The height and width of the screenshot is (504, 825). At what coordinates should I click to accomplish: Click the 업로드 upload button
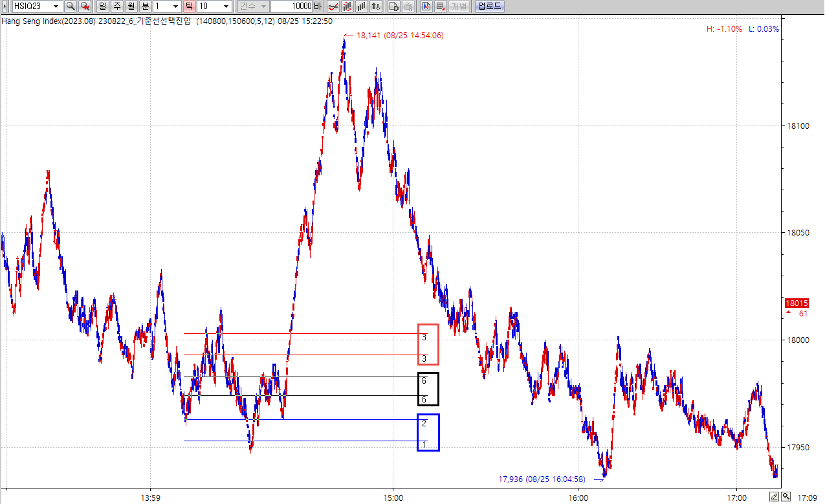tap(489, 6)
